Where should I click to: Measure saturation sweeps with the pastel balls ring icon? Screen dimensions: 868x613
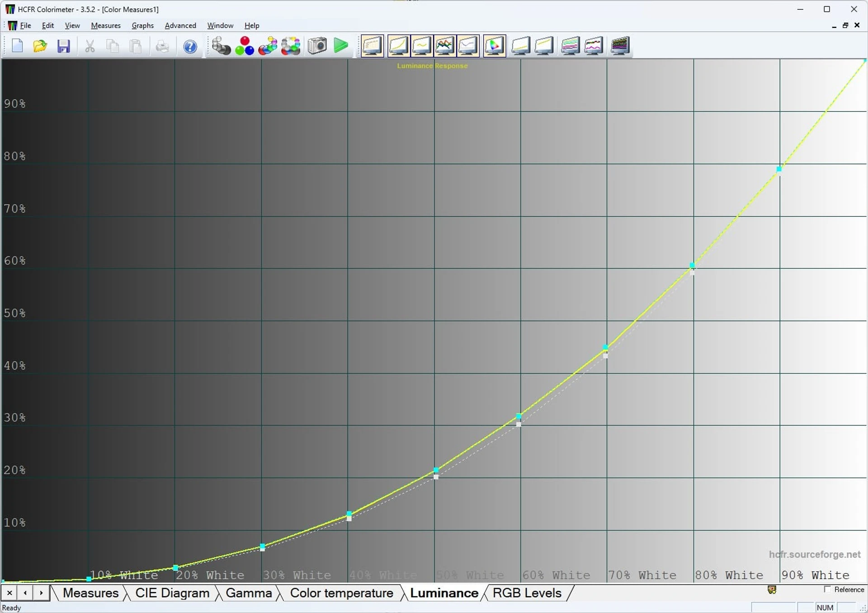pyautogui.click(x=291, y=46)
